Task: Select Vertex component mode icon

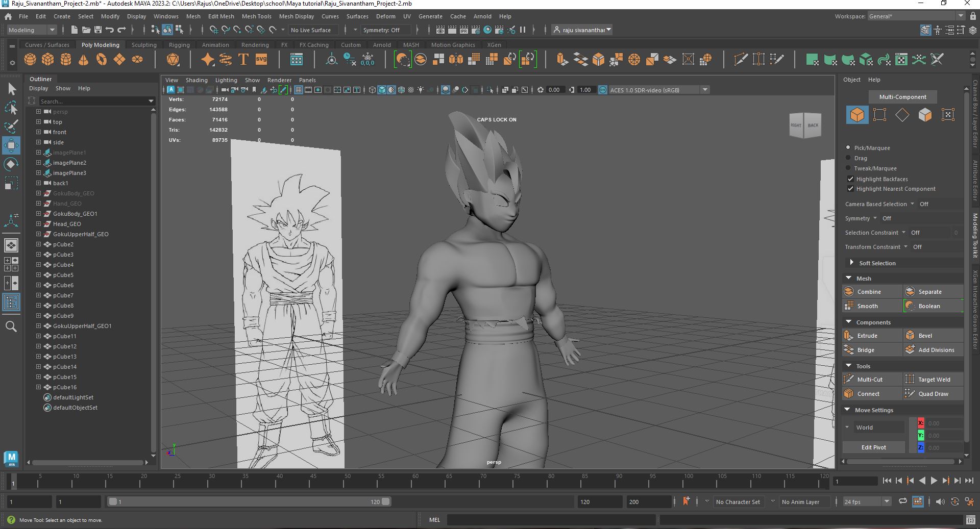Action: pos(879,115)
